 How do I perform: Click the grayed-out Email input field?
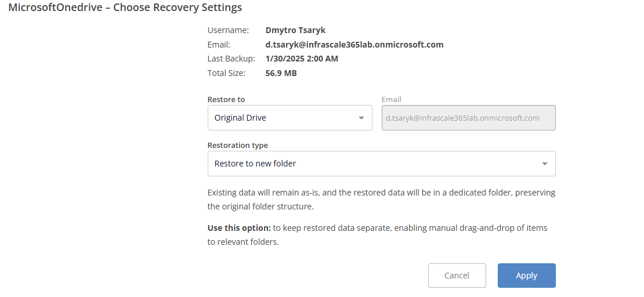tap(468, 118)
